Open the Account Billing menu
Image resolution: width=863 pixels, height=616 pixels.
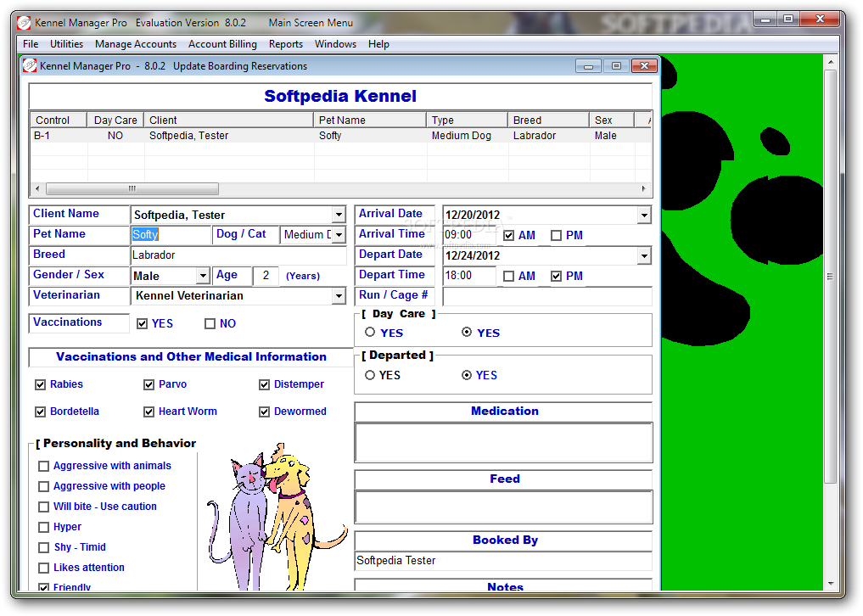(x=222, y=44)
